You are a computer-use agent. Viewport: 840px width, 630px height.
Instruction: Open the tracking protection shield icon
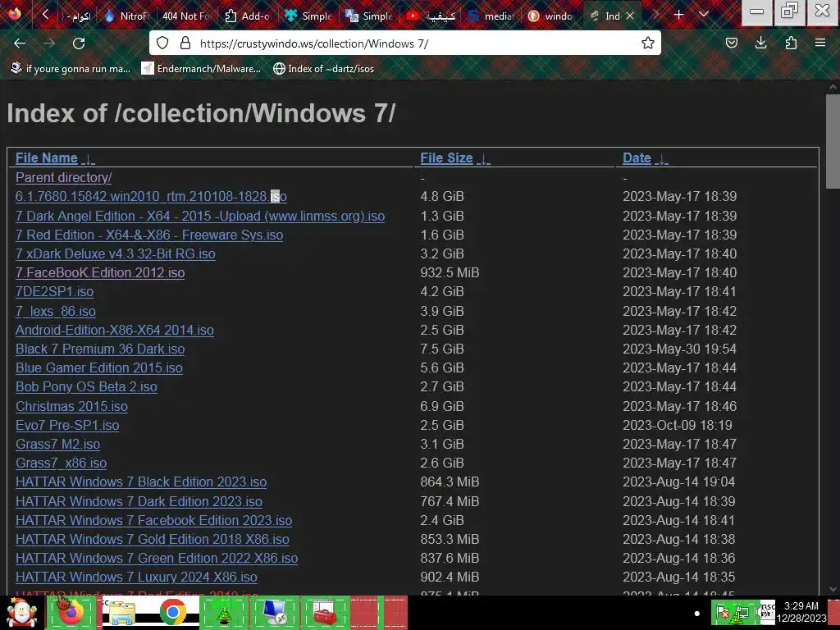(x=162, y=43)
